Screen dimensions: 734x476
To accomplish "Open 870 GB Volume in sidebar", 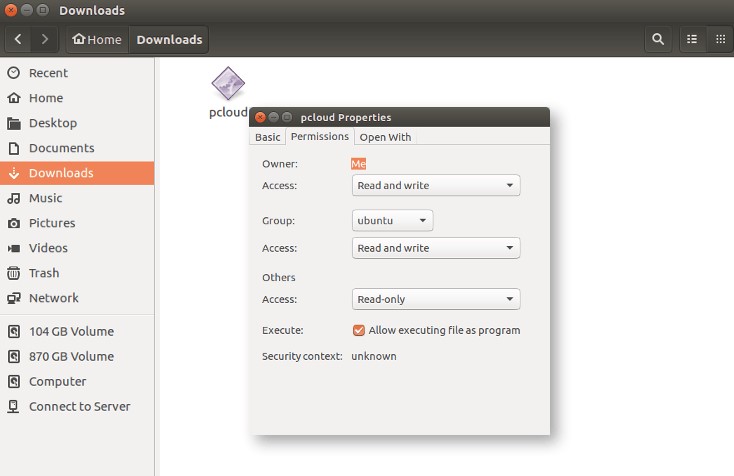I will pyautogui.click(x=77, y=357).
